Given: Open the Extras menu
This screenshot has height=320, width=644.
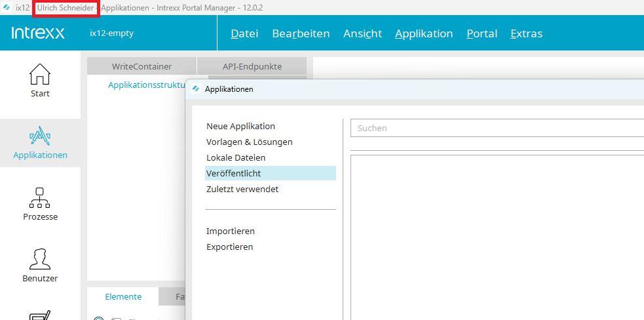Looking at the screenshot, I should click(526, 33).
